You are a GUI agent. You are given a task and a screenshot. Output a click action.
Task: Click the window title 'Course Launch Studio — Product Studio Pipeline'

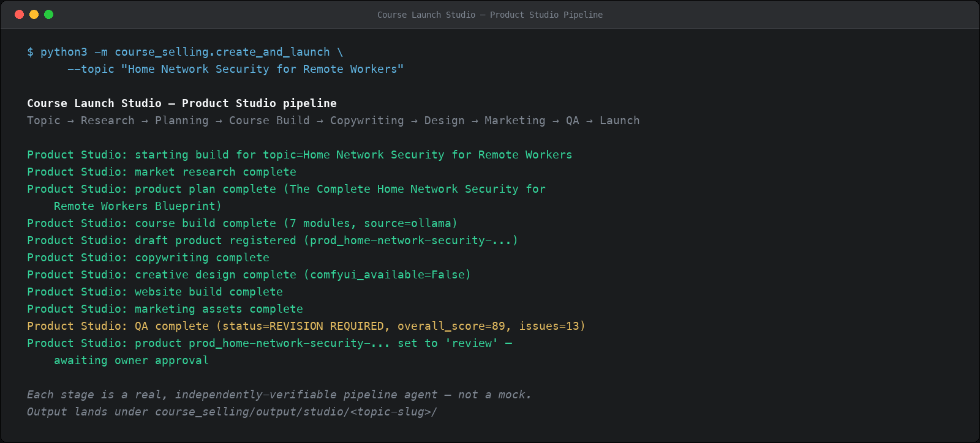point(490,15)
